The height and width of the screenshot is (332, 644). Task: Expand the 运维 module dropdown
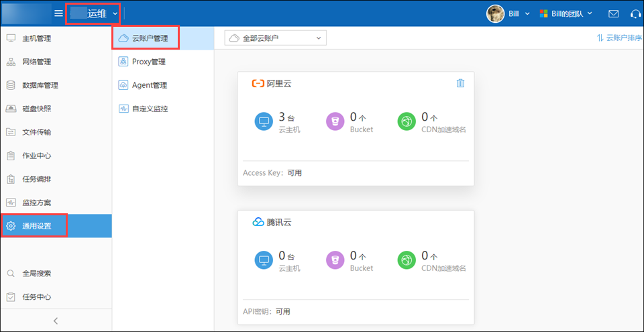94,13
